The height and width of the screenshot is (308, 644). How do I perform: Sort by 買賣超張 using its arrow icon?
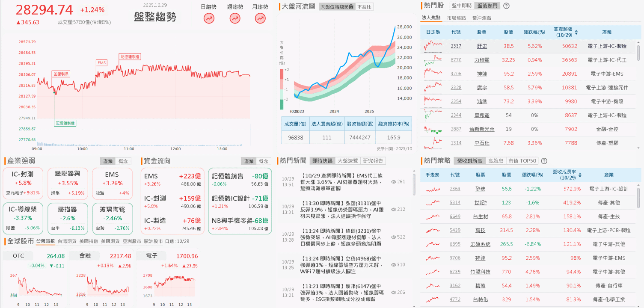pyautogui.click(x=576, y=32)
